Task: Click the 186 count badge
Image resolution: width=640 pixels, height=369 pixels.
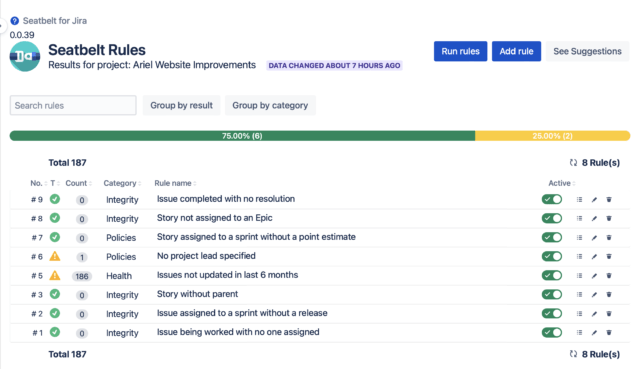Action: (x=82, y=276)
